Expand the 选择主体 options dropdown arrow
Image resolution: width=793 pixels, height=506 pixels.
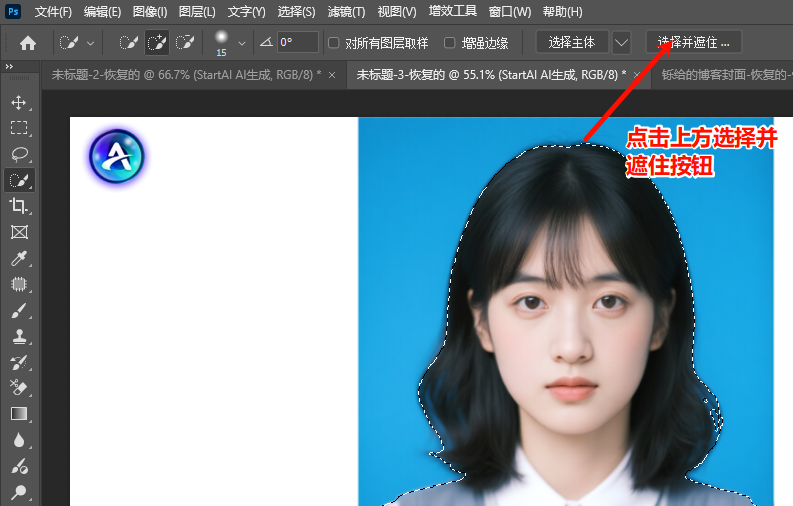(621, 42)
